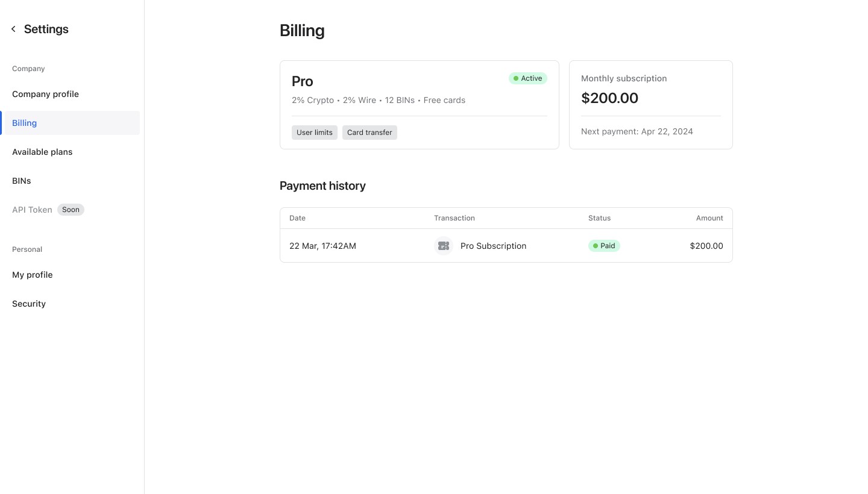Open the Company profile settings

pos(45,94)
